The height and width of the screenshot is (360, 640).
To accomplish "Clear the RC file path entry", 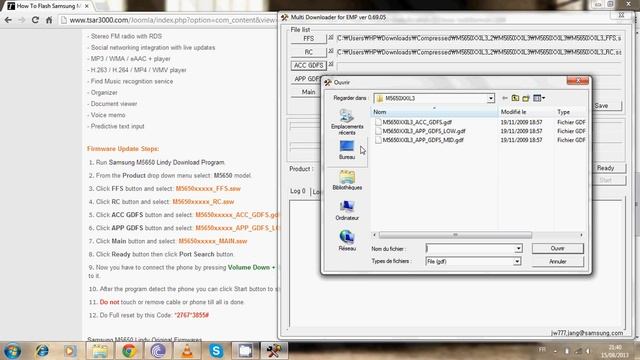I will [331, 51].
